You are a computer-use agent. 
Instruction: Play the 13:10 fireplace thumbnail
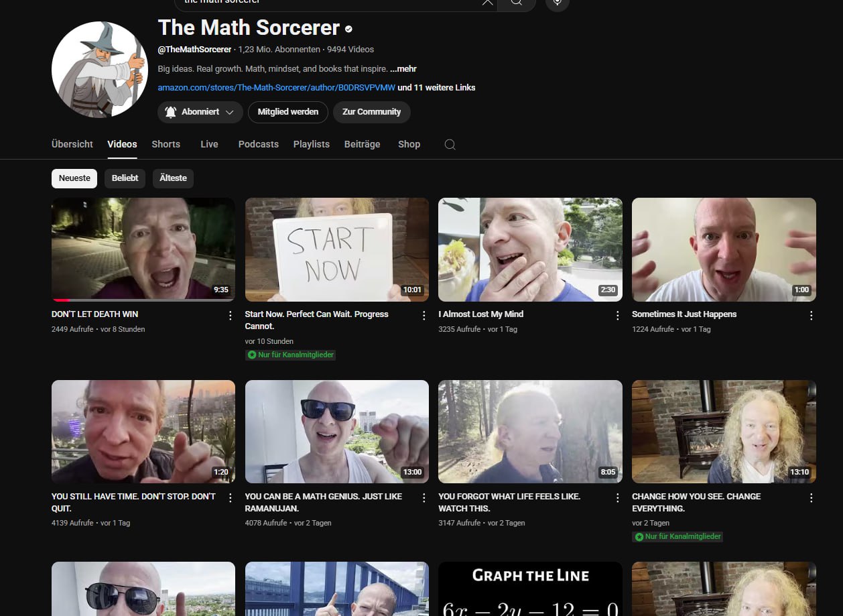point(724,432)
